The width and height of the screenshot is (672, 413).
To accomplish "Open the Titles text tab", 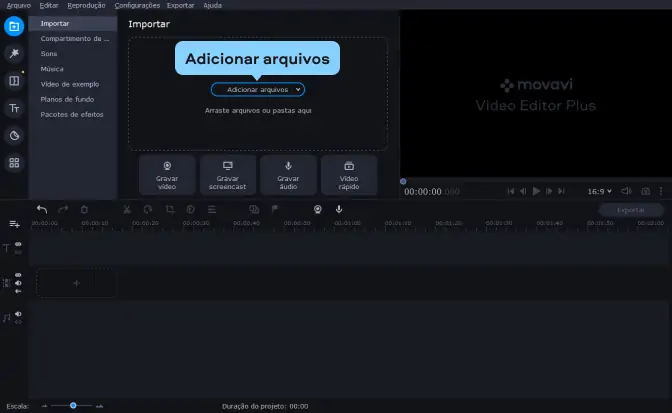I will [14, 108].
